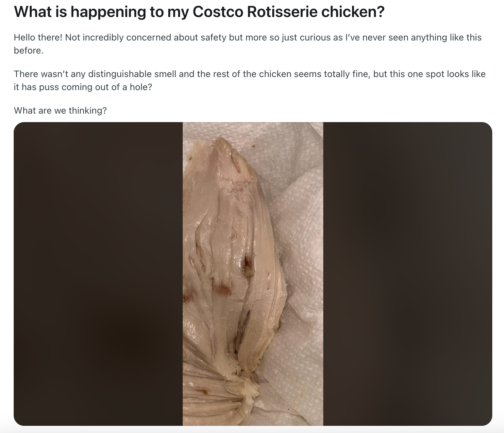The width and height of the screenshot is (504, 433).
Task: Click the 'What are we thinking?' line
Action: pos(60,110)
